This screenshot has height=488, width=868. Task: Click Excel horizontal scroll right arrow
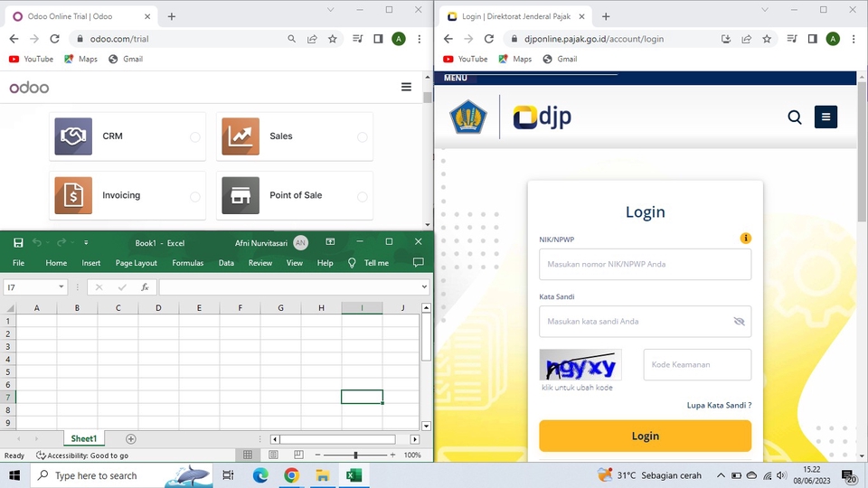click(415, 439)
